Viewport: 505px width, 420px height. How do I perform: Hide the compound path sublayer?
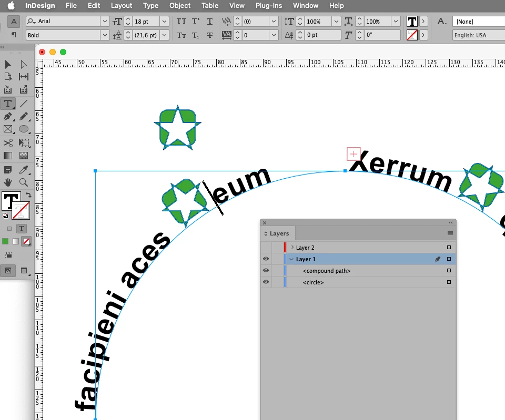[x=266, y=270]
